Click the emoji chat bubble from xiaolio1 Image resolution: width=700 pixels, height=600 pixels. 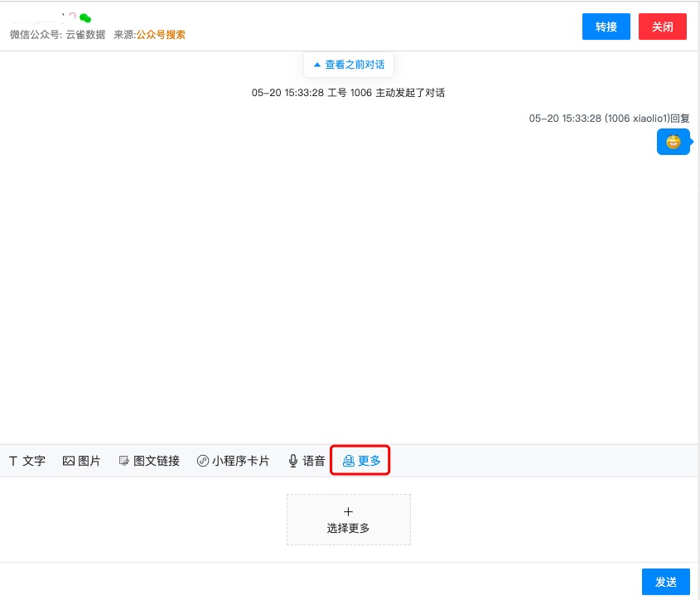point(673,142)
